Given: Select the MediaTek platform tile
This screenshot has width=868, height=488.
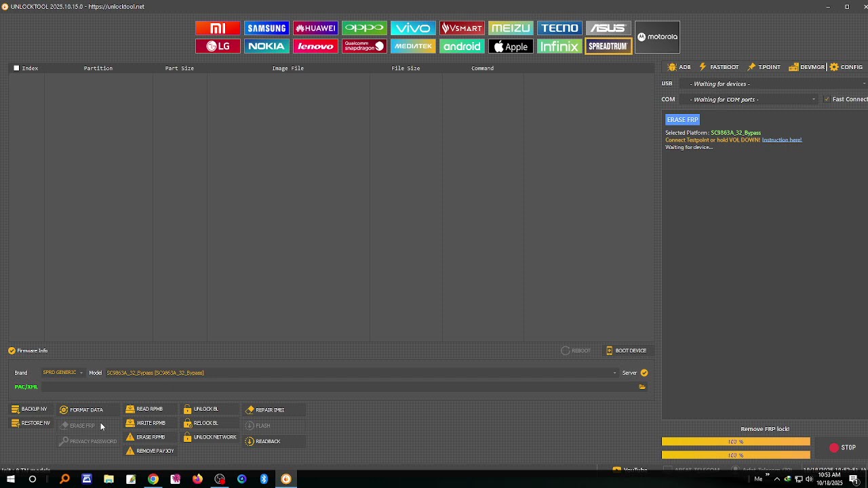Looking at the screenshot, I should [413, 46].
